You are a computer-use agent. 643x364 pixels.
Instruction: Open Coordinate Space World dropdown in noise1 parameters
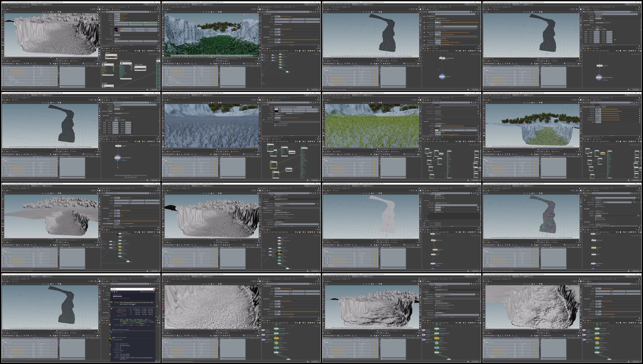(117, 39)
